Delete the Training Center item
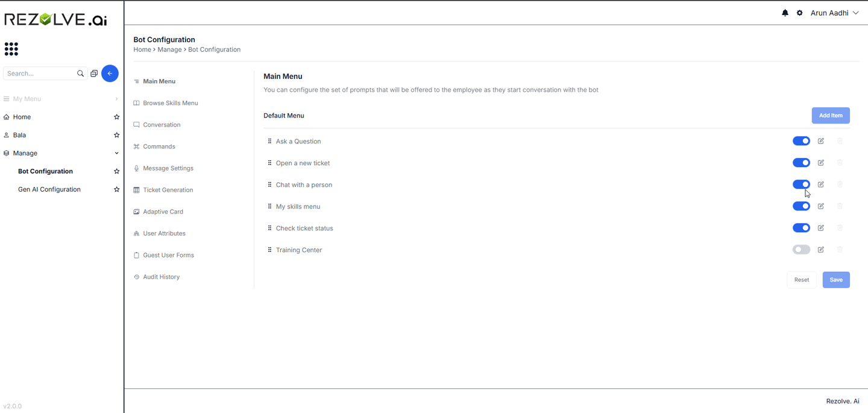Viewport: 868px width, 413px height. (840, 250)
